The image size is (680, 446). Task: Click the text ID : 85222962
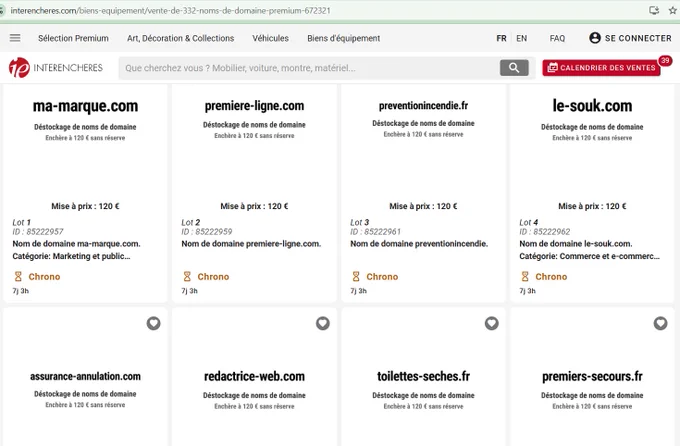point(545,232)
